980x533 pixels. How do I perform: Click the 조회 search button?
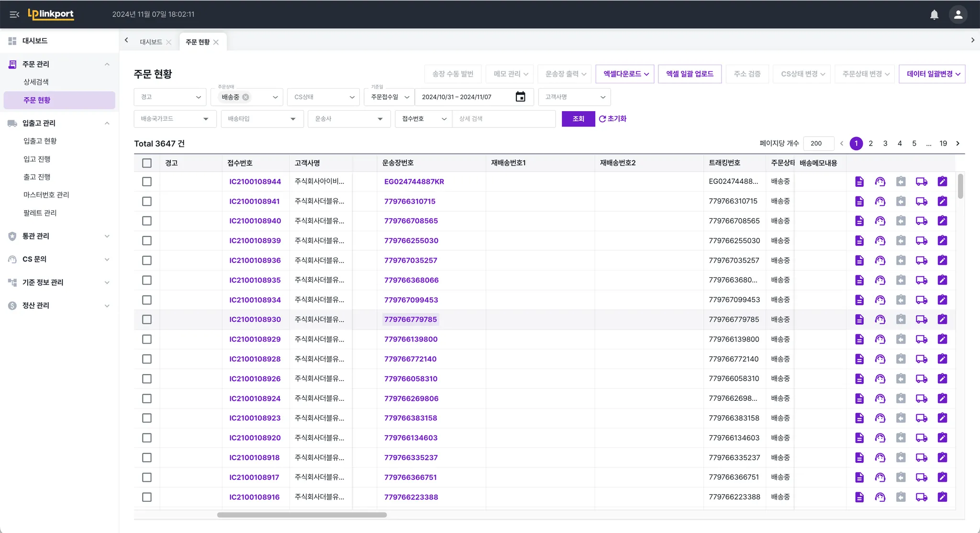coord(578,119)
